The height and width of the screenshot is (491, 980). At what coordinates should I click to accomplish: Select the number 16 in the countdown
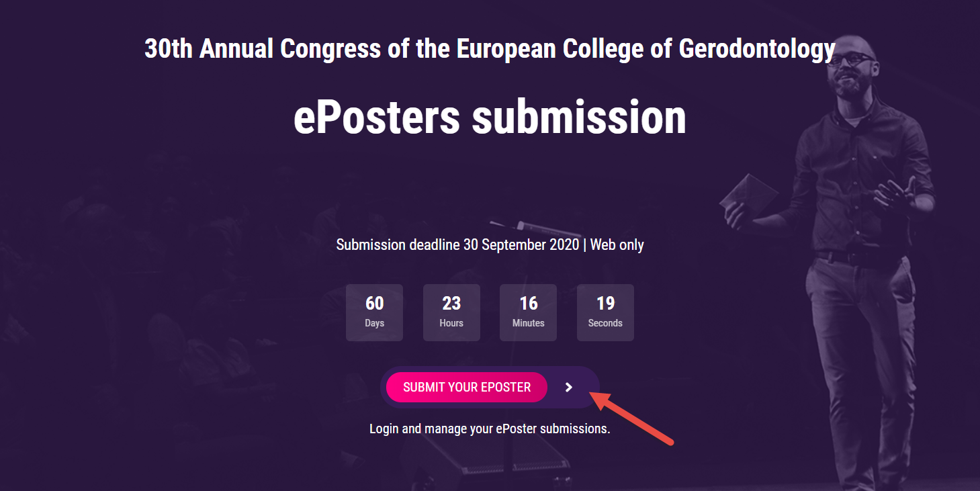(529, 304)
